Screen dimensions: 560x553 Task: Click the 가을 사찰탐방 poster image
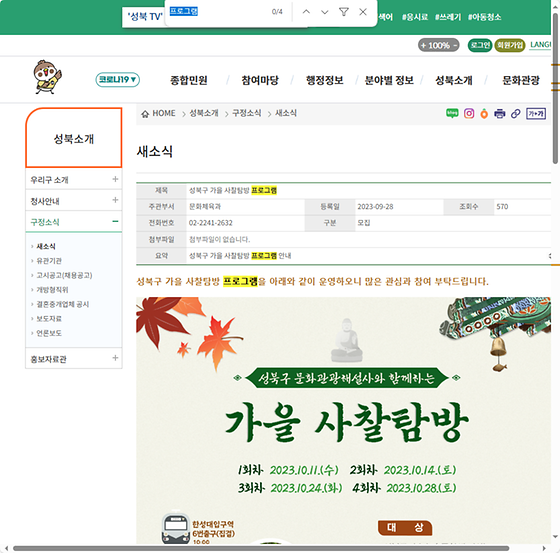pos(343,420)
